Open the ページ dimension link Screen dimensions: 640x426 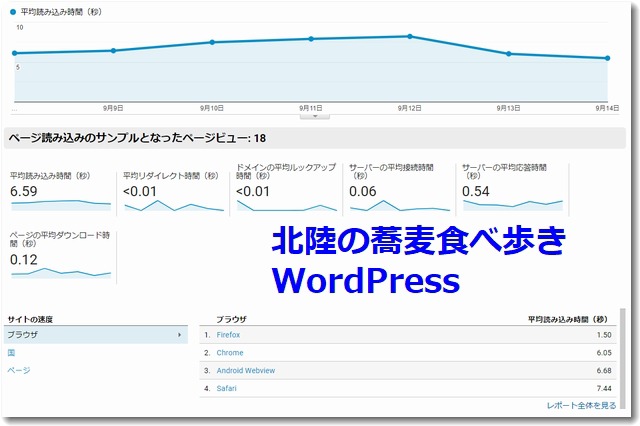pyautogui.click(x=19, y=370)
